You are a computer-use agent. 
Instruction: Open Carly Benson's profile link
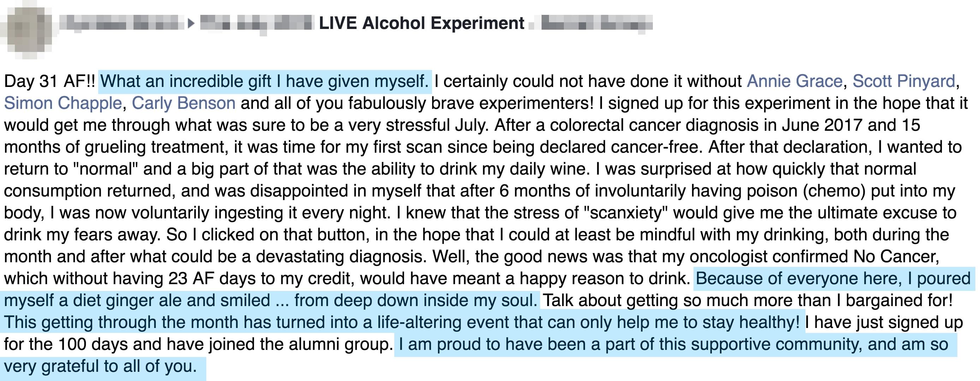point(183,104)
